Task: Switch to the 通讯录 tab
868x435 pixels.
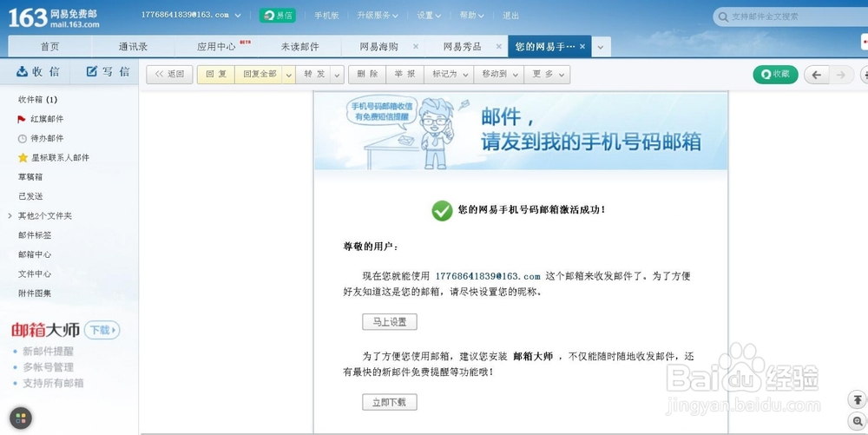Action: point(133,47)
